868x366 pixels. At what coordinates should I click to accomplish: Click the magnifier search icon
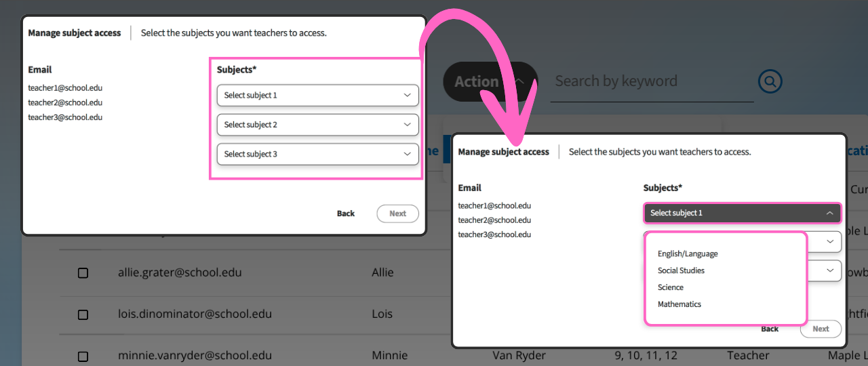(770, 82)
